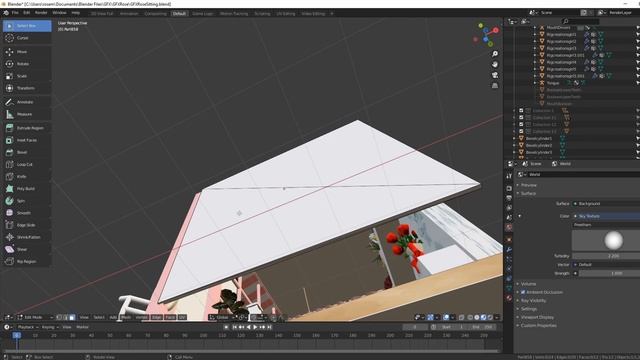Image resolution: width=640 pixels, height=360 pixels.
Task: Activate the Edge Slide tool
Action: pos(27,225)
